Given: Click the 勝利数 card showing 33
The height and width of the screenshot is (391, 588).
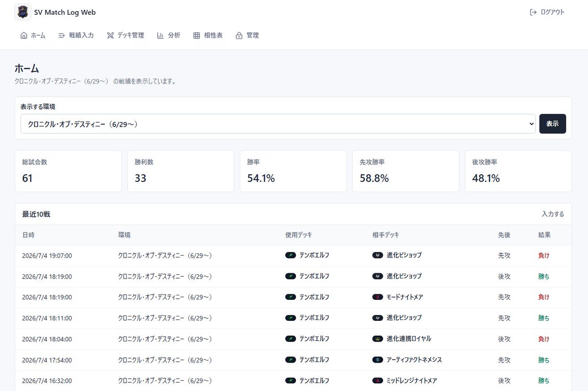Looking at the screenshot, I should pyautogui.click(x=181, y=171).
